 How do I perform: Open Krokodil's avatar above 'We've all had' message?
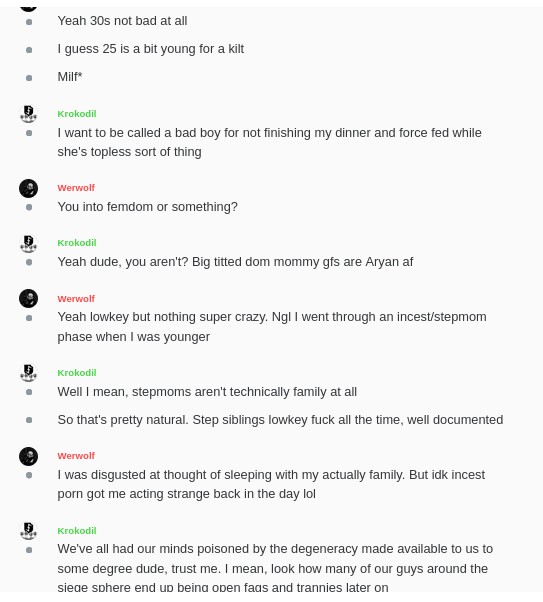(28, 531)
